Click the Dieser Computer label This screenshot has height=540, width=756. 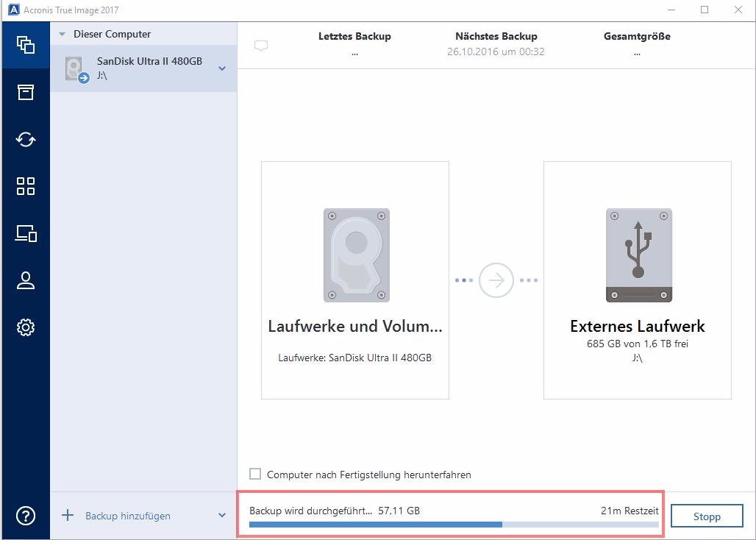pos(112,35)
